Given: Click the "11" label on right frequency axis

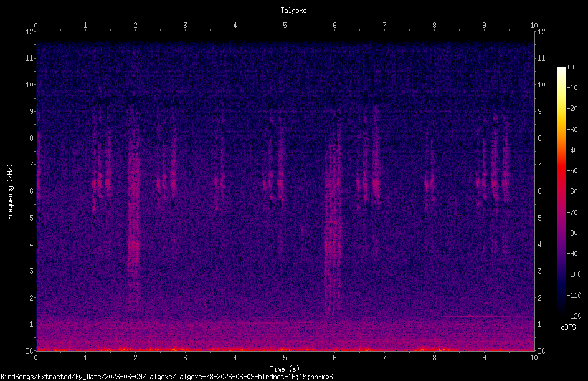Looking at the screenshot, I should click(x=541, y=58).
